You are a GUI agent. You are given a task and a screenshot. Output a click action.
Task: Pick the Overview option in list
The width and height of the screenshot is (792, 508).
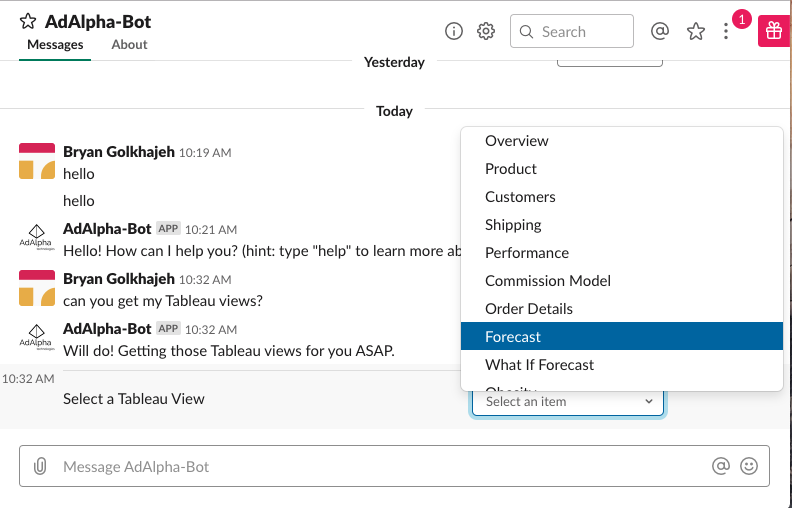(517, 141)
